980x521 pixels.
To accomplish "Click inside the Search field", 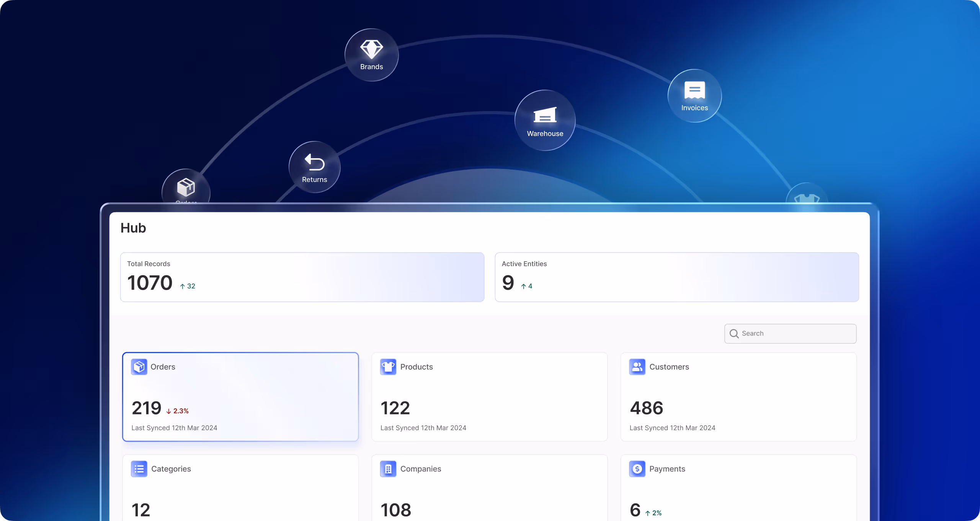I will click(x=790, y=333).
